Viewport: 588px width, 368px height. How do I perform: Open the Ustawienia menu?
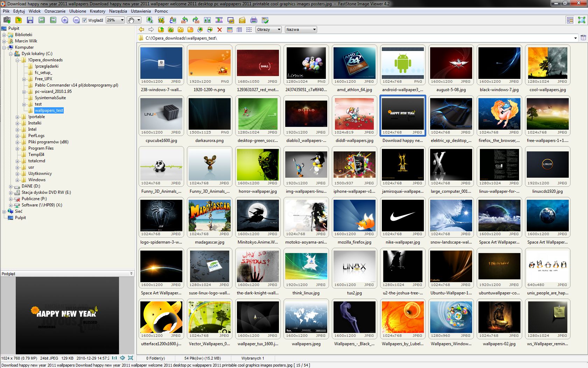[141, 11]
